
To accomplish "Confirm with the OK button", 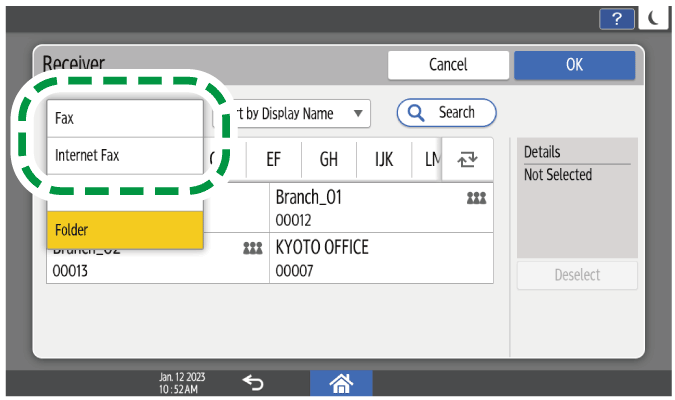I will point(574,65).
